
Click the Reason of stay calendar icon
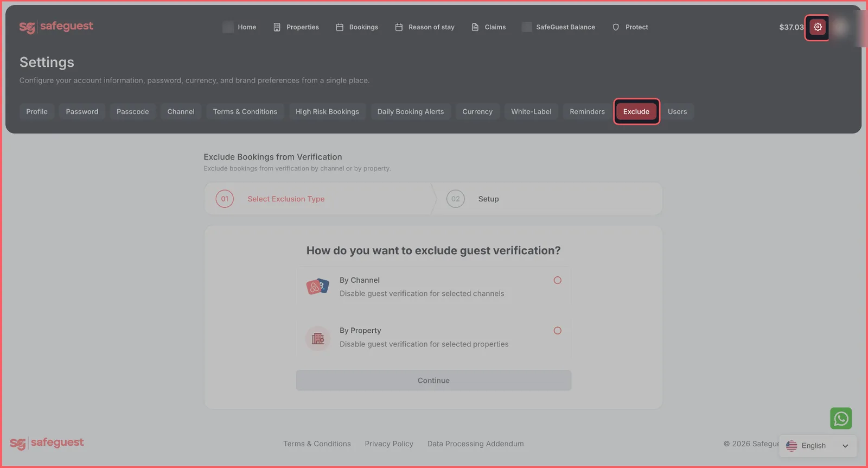pos(399,27)
